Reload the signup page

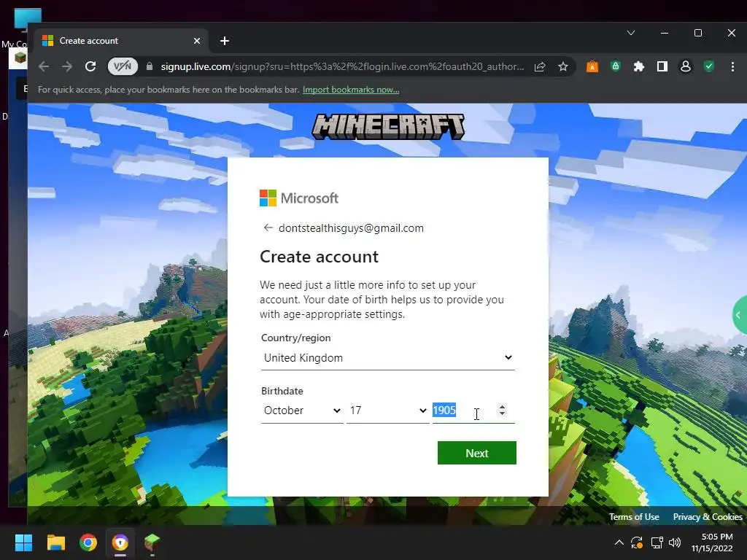[x=90, y=66]
